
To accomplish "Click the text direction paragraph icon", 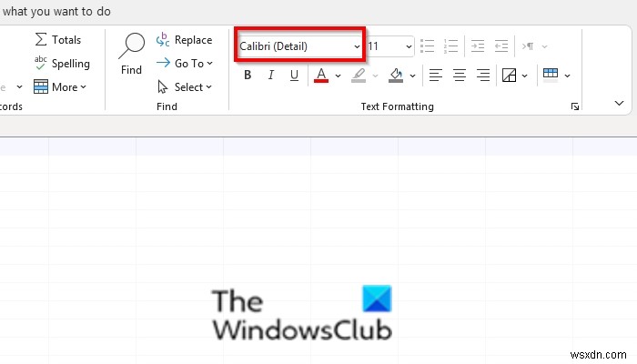I will click(527, 46).
